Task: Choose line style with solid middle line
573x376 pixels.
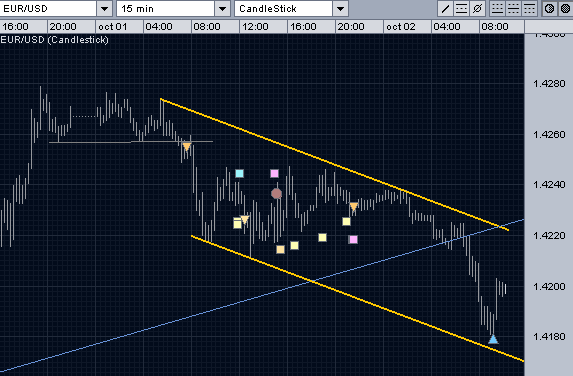Action: pos(513,8)
